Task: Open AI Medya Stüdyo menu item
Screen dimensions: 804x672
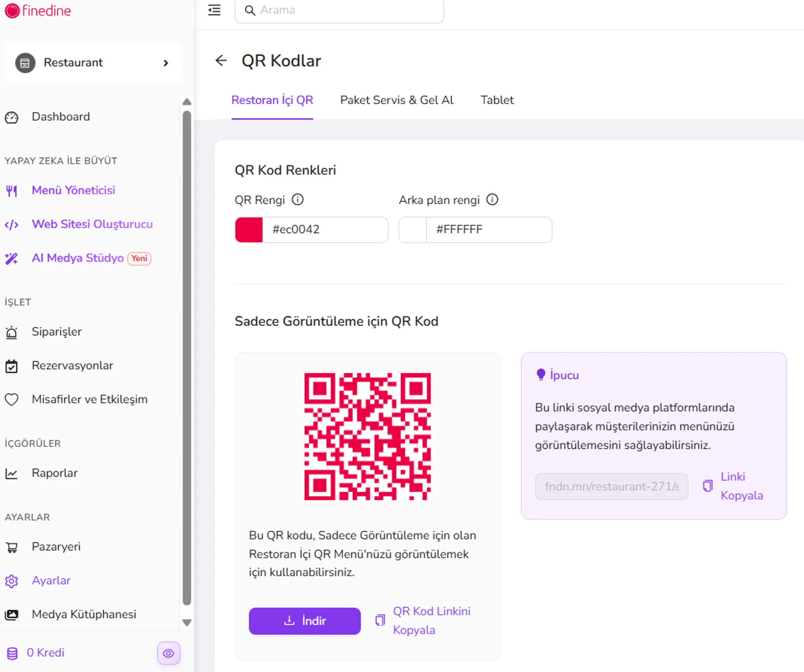Action: point(77,258)
